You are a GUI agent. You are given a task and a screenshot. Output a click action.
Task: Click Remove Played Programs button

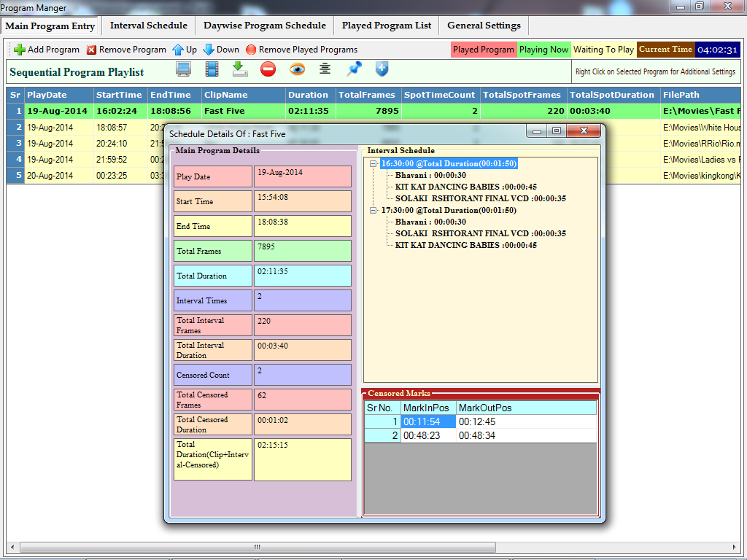[x=301, y=50]
